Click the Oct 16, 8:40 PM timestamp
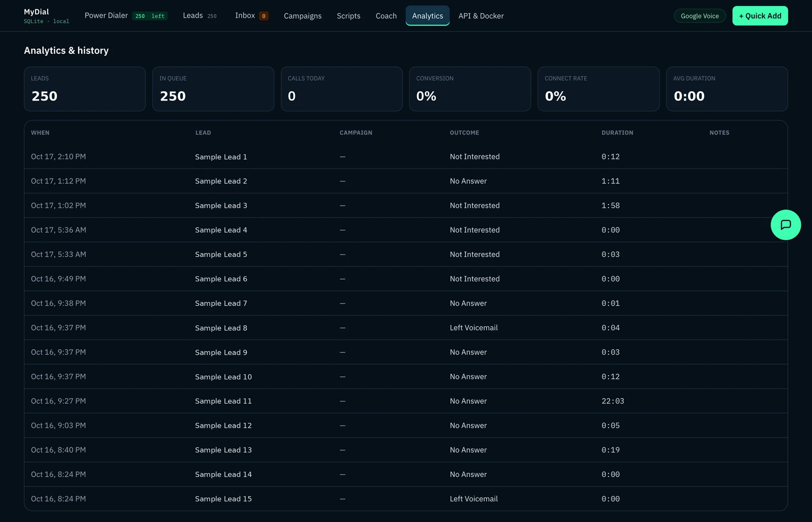 [58, 450]
